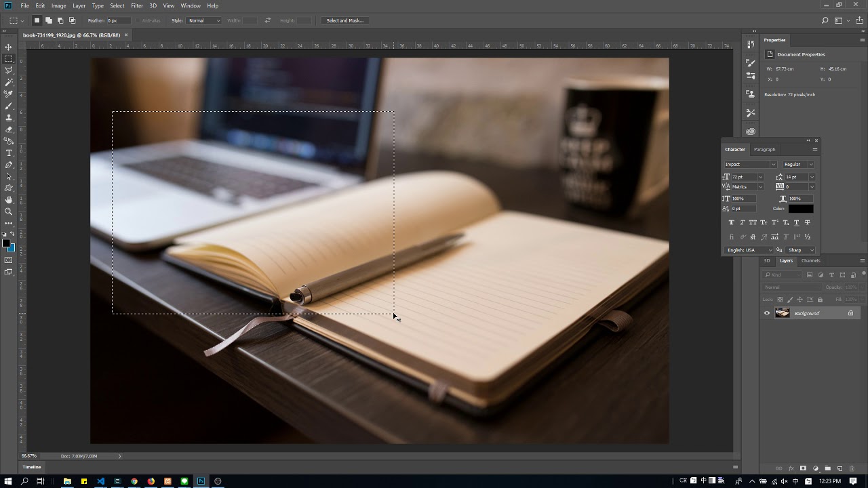This screenshot has height=488, width=868.
Task: Toggle Faux Bold in Character panel
Action: coord(731,222)
